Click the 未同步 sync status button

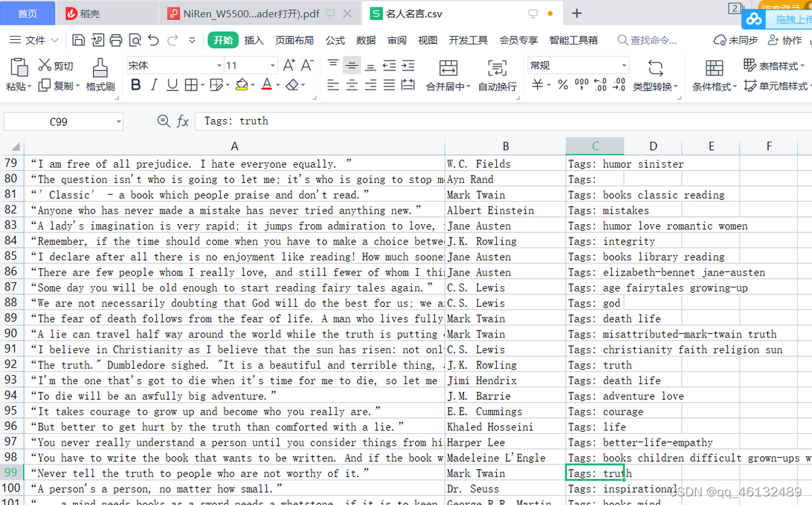(736, 41)
